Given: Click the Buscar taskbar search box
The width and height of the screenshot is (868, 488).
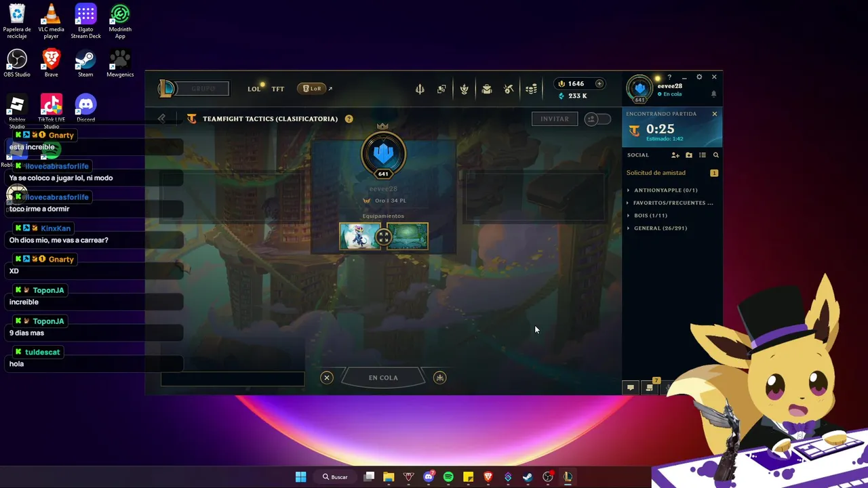Looking at the screenshot, I should [335, 476].
